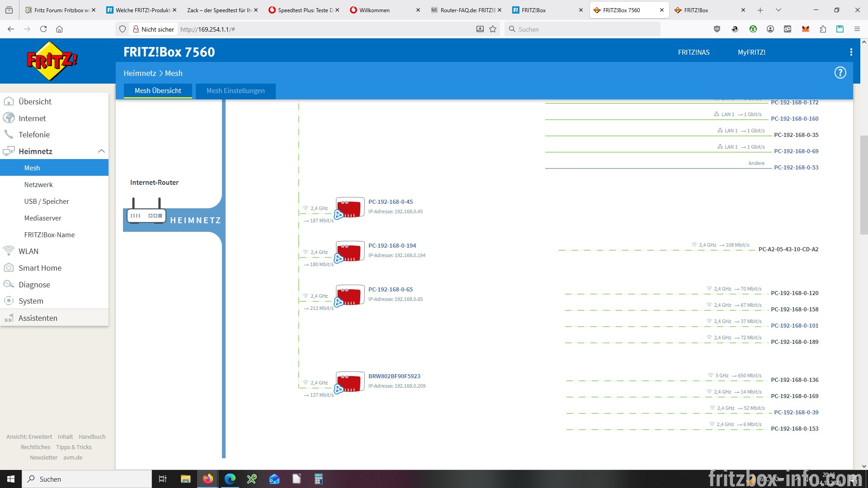
Task: Open the Firefox home page
Action: click(59, 29)
